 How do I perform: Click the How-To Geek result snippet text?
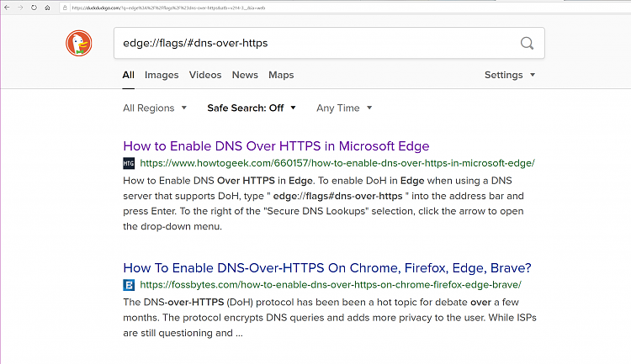point(324,203)
